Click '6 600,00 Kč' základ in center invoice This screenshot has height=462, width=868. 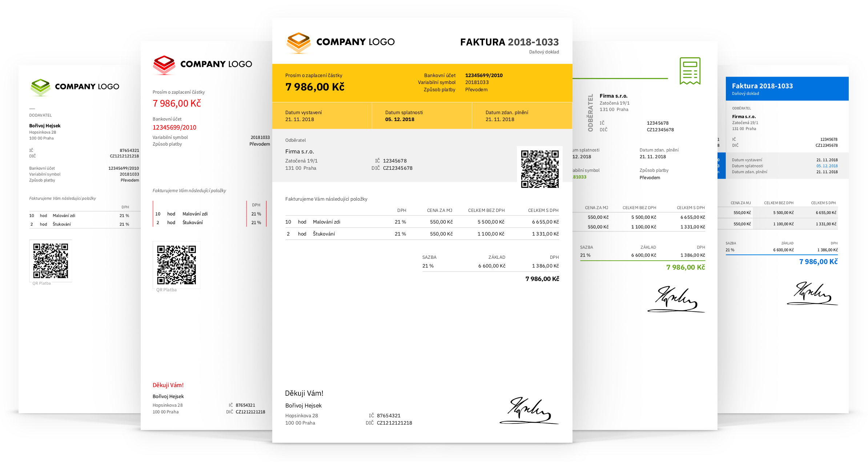[x=492, y=266]
